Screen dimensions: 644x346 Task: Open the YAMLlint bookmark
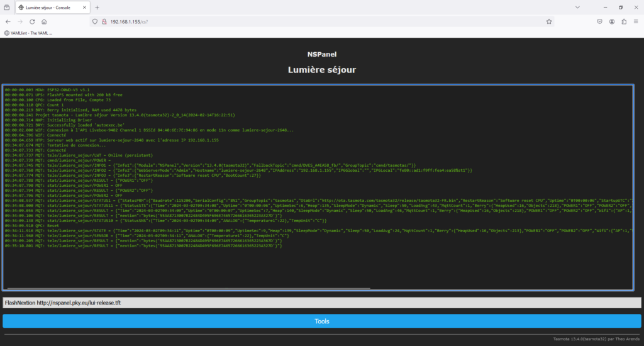28,33
